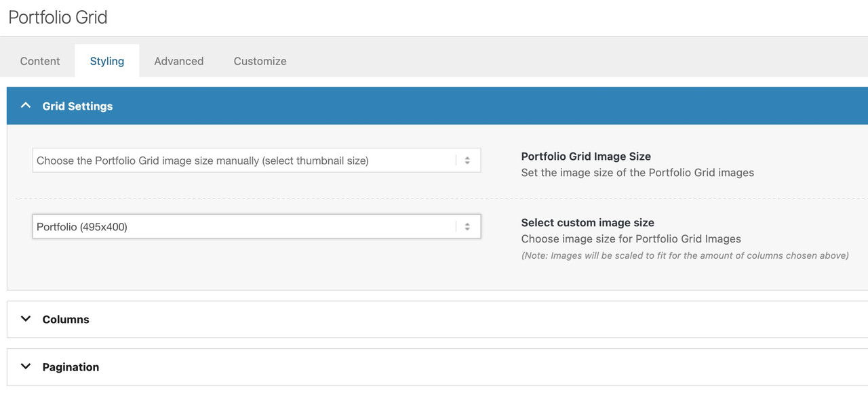The width and height of the screenshot is (868, 399).
Task: Click the Columns section chevron icon
Action: point(26,319)
